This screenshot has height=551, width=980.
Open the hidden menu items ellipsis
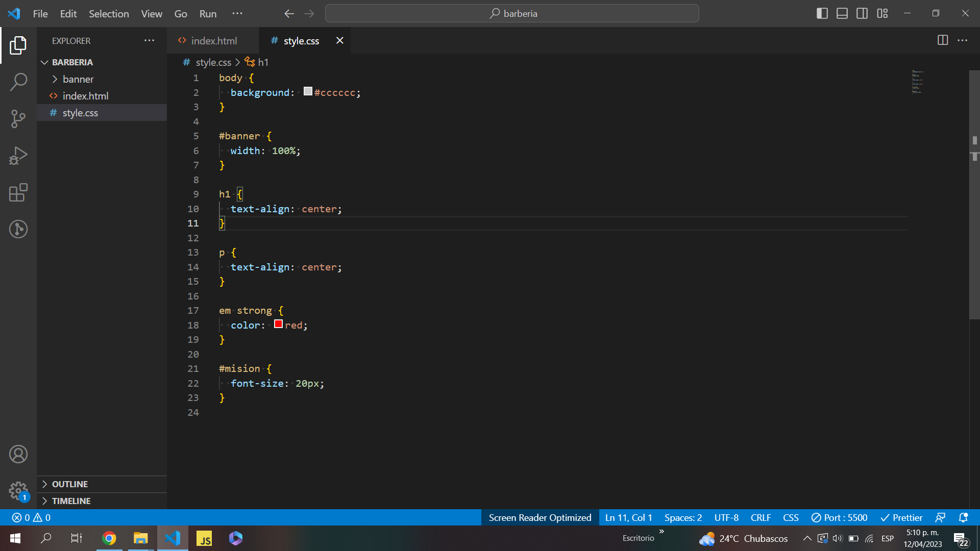pyautogui.click(x=237, y=13)
